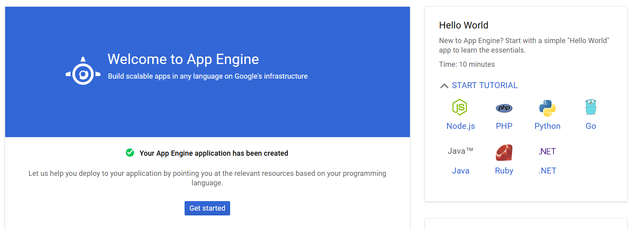Click the PHP logo icon
Viewport: 644px width, 230px height.
tap(504, 108)
